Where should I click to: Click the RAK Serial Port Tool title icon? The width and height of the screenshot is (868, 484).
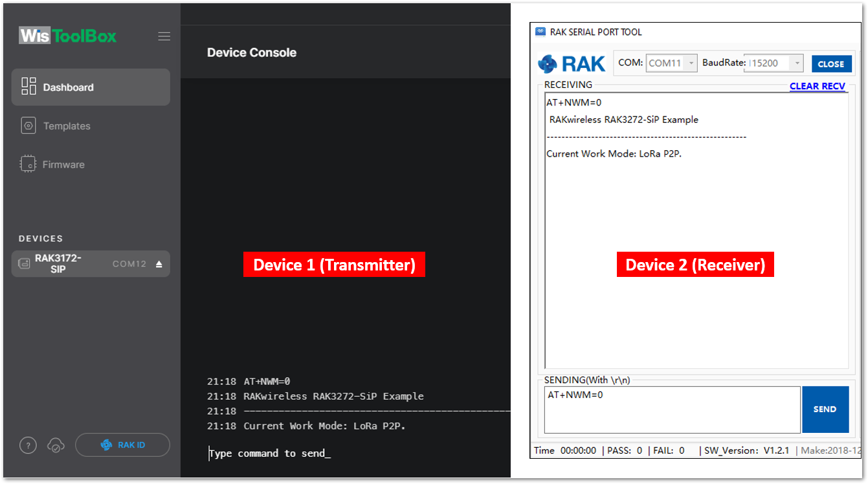click(x=540, y=32)
